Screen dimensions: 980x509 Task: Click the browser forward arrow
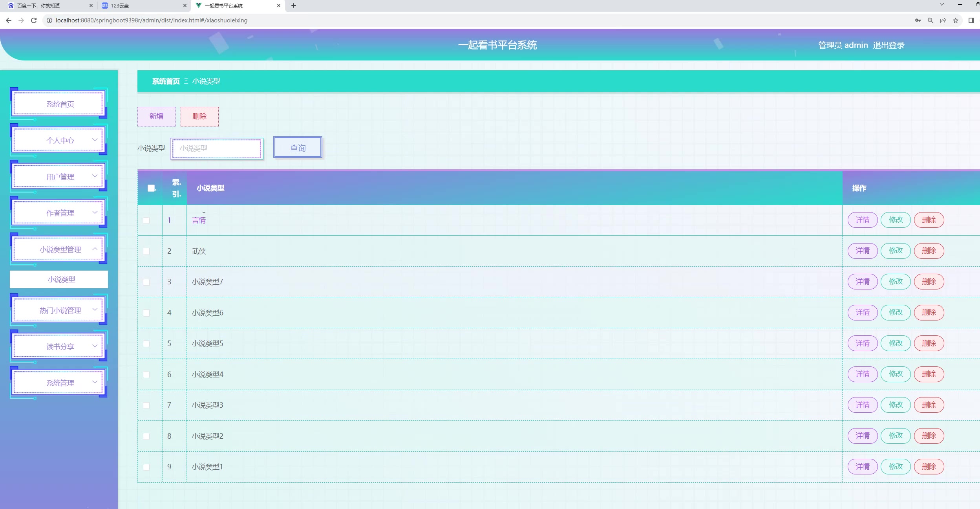pyautogui.click(x=21, y=20)
